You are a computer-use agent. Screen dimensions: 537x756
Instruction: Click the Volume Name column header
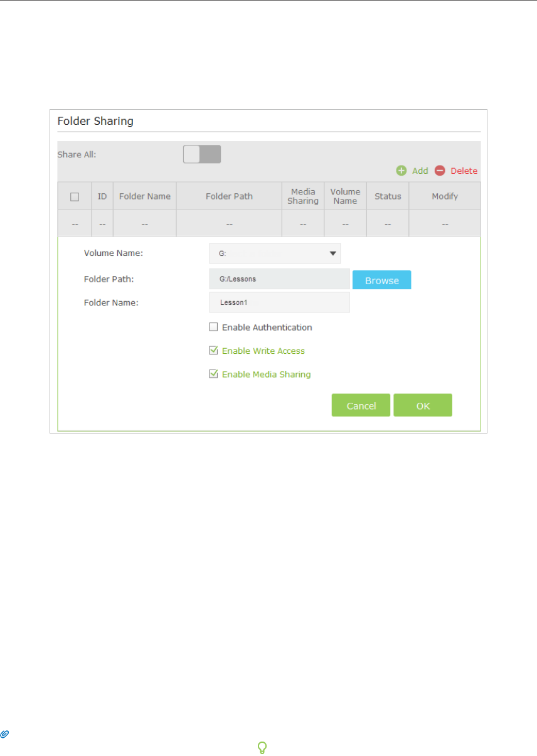tap(345, 196)
